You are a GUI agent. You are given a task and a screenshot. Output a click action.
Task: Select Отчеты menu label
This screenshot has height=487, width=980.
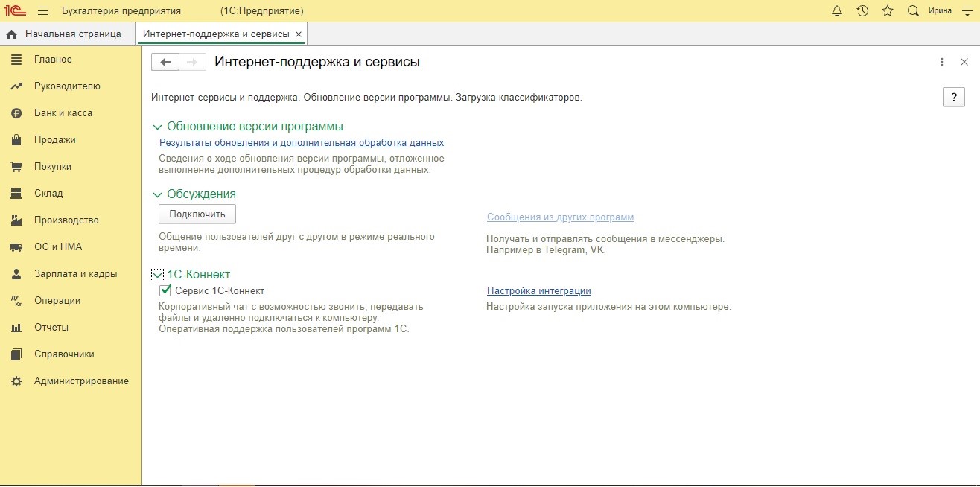tap(51, 328)
